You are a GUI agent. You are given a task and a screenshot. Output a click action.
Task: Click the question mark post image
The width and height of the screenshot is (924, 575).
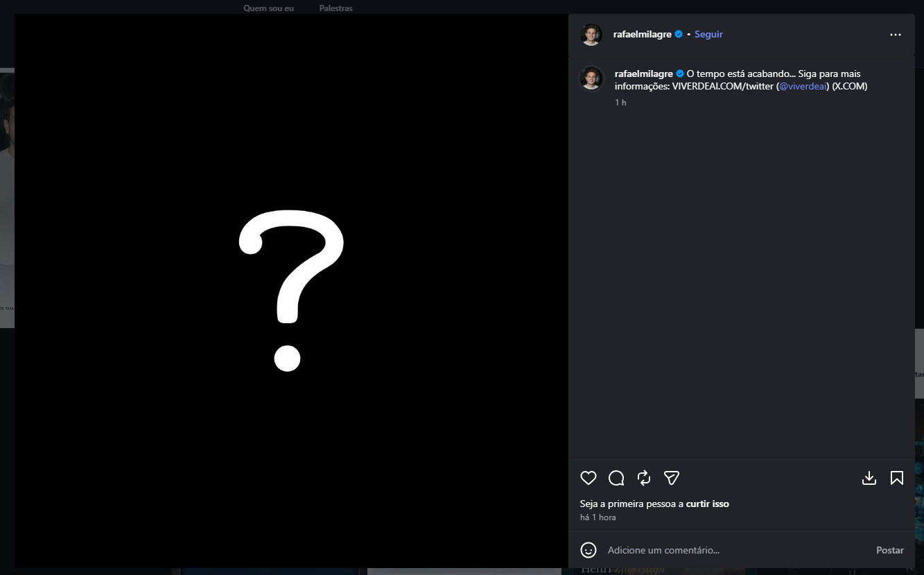pos(291,291)
